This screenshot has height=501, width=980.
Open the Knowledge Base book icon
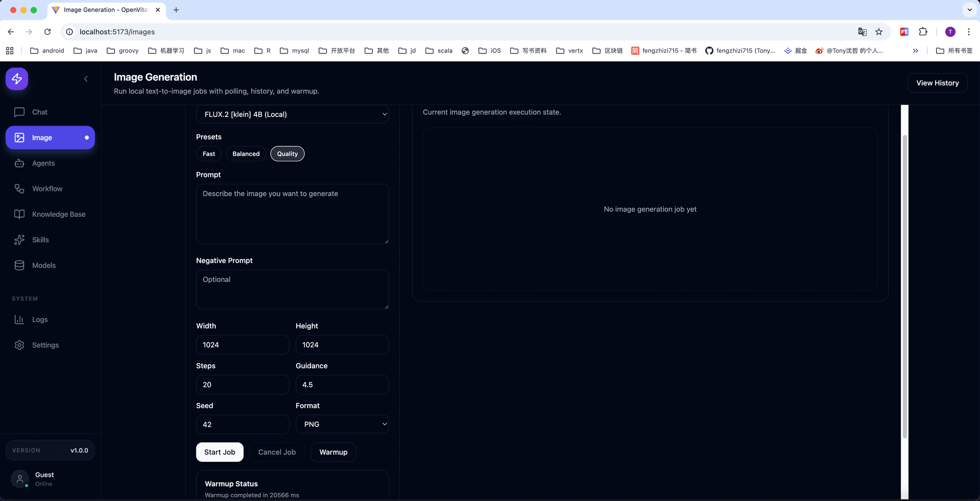pyautogui.click(x=19, y=214)
